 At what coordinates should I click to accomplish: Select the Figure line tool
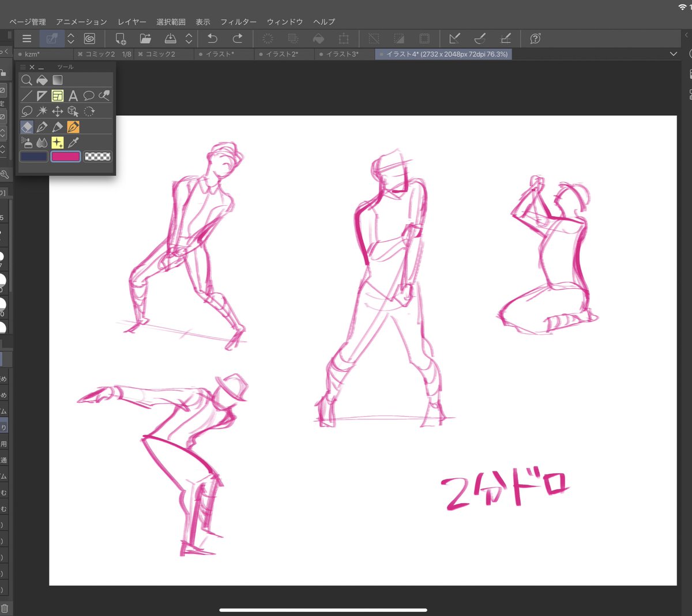(x=27, y=96)
